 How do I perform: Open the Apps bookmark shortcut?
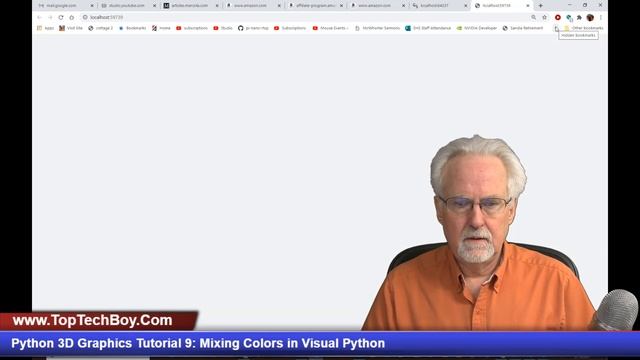[45, 28]
